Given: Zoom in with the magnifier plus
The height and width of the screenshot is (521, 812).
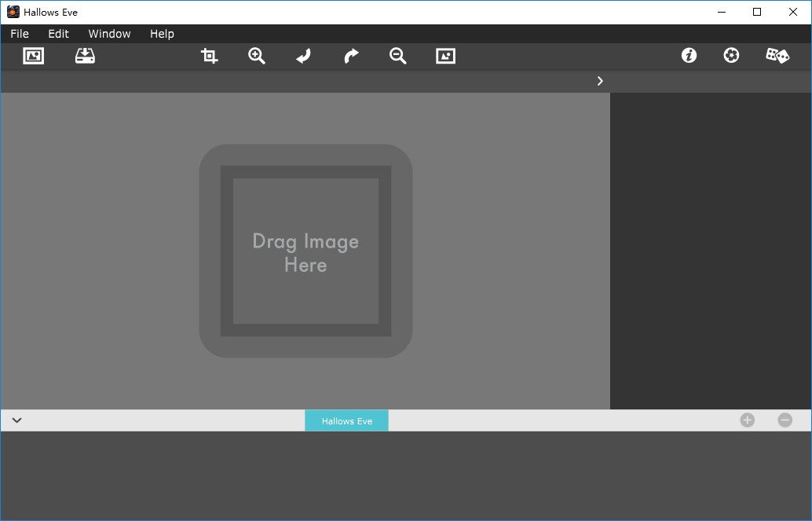Looking at the screenshot, I should pyautogui.click(x=257, y=56).
